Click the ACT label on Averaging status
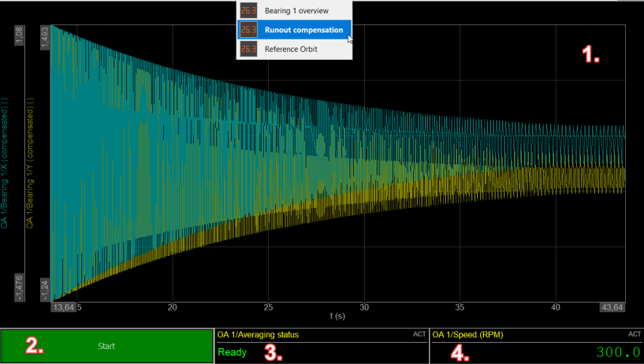644x364 pixels. [x=419, y=334]
